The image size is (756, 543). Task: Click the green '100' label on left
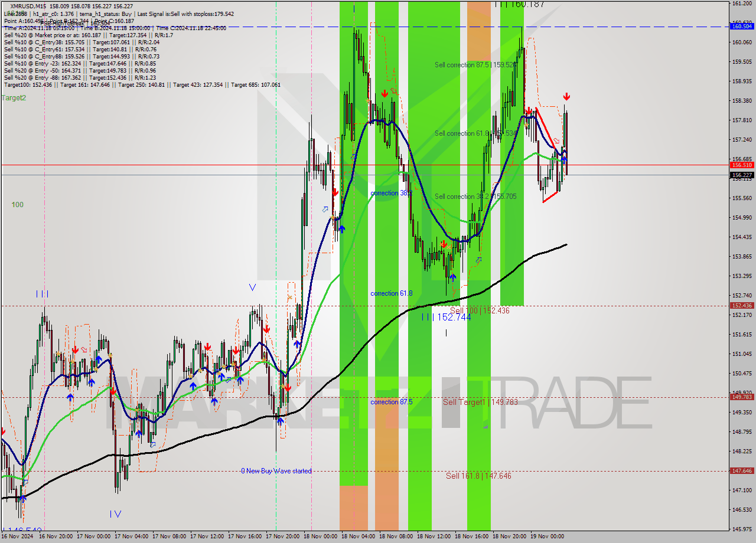(x=18, y=205)
